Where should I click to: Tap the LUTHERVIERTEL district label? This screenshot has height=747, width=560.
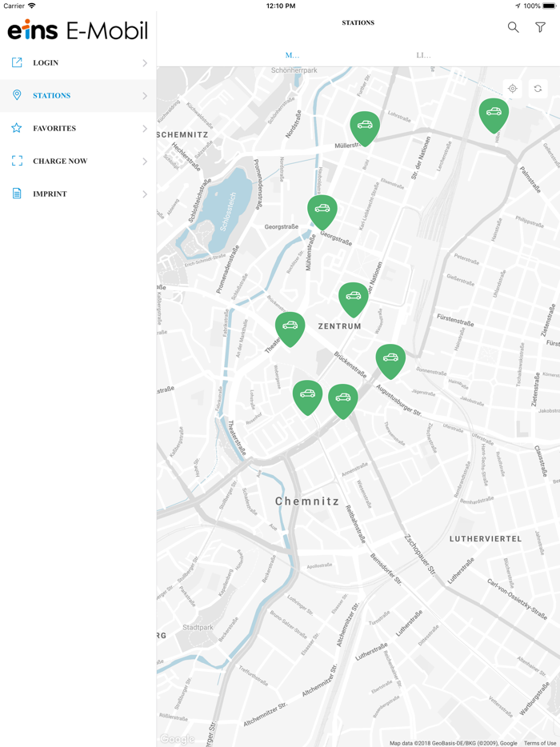pos(486,539)
